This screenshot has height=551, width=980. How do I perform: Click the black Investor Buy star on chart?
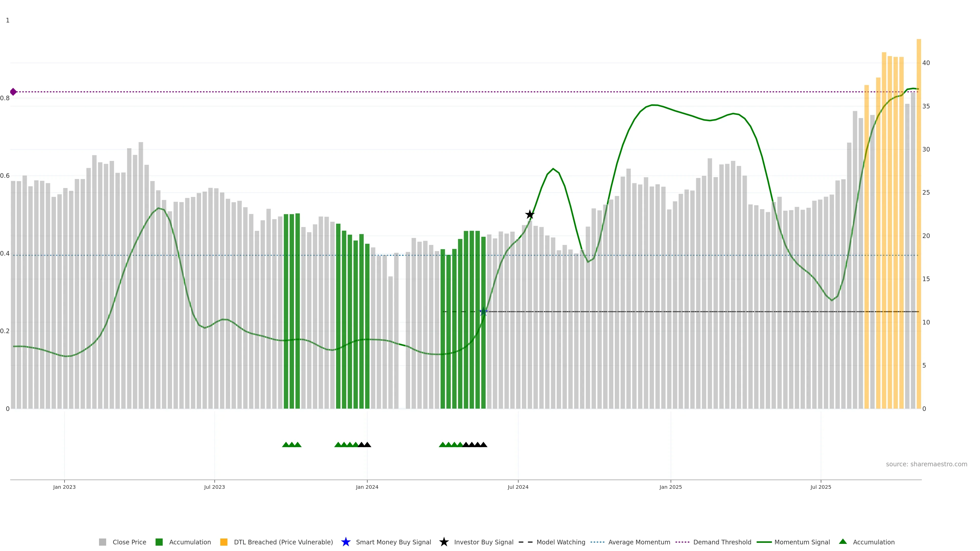coord(530,215)
